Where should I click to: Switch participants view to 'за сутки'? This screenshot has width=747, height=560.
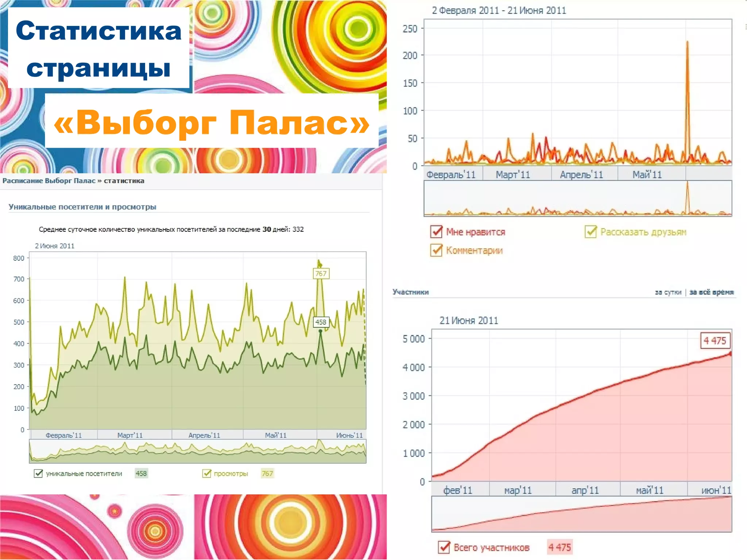(668, 292)
